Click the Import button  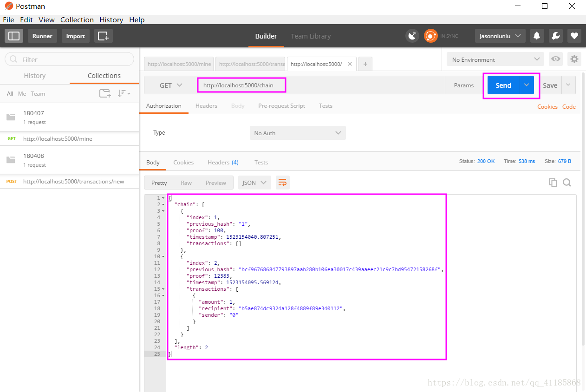point(75,36)
